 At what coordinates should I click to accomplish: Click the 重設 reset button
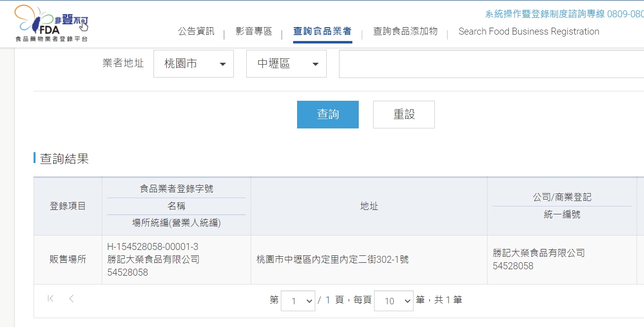pos(404,115)
